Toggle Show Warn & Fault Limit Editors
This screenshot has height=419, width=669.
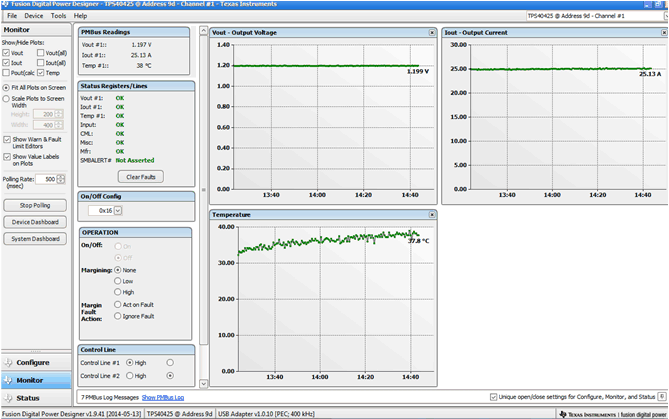[x=7, y=140]
